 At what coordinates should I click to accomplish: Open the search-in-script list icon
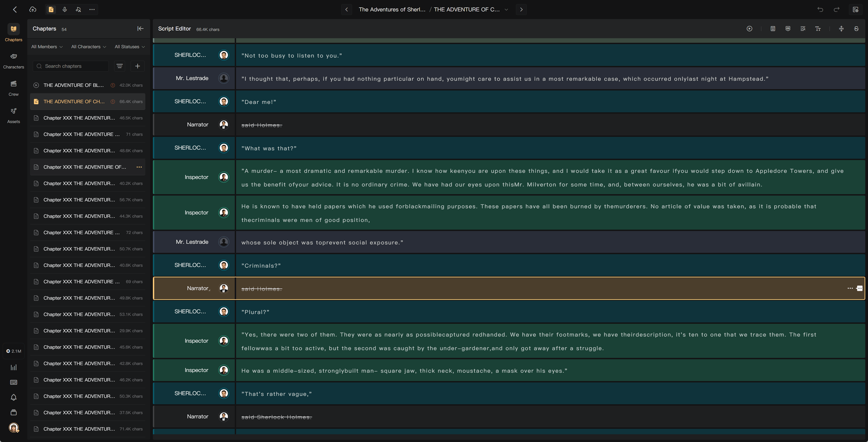[803, 29]
